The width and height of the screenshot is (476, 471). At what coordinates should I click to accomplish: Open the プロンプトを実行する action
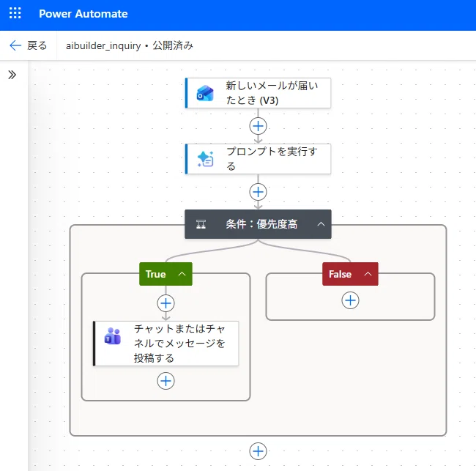tap(258, 159)
